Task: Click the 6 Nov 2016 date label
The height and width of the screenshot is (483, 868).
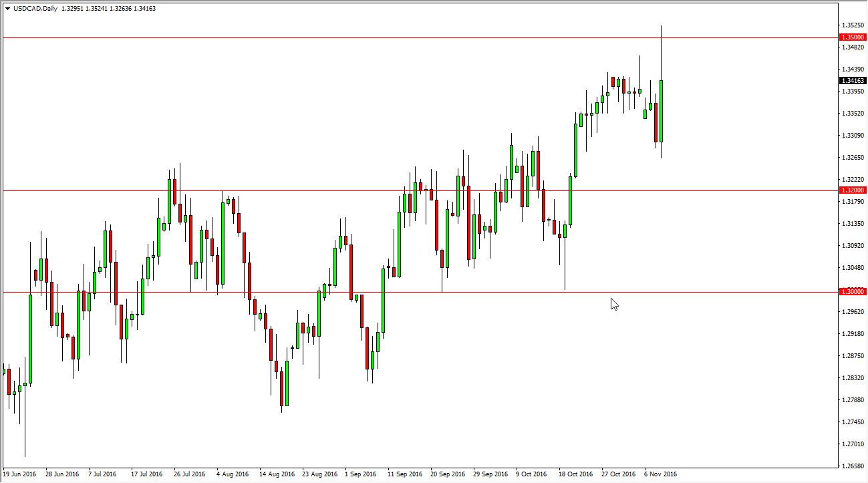Action: (x=660, y=474)
